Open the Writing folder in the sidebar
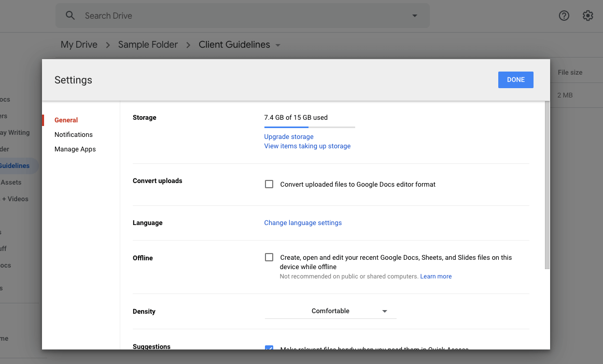603x364 pixels. [x=15, y=132]
